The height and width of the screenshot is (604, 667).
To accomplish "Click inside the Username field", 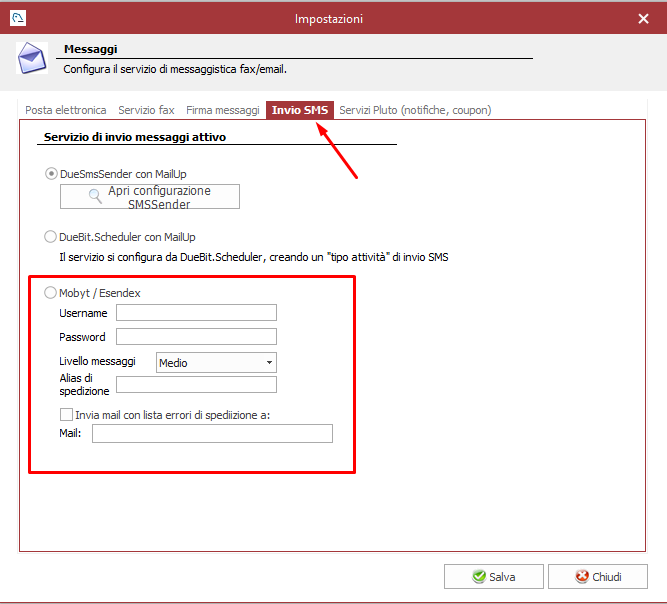I will (197, 313).
